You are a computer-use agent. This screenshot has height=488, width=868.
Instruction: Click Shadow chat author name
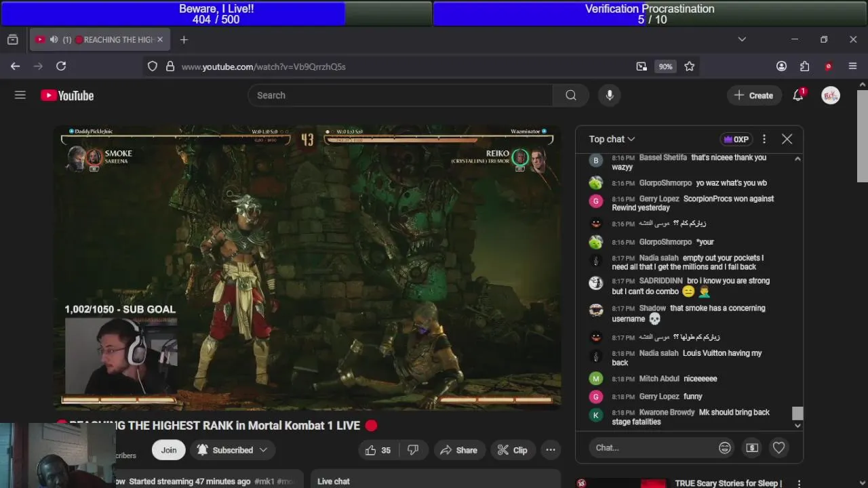pos(652,308)
